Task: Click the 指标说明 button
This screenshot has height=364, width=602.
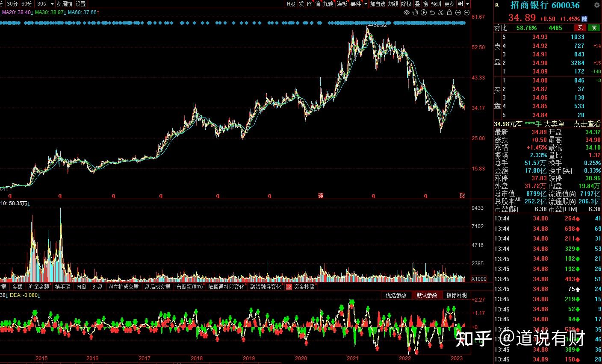Action: coord(457,295)
